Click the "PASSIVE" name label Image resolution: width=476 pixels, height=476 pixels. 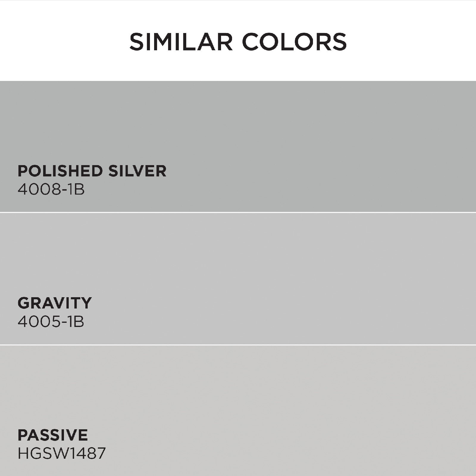click(x=53, y=435)
